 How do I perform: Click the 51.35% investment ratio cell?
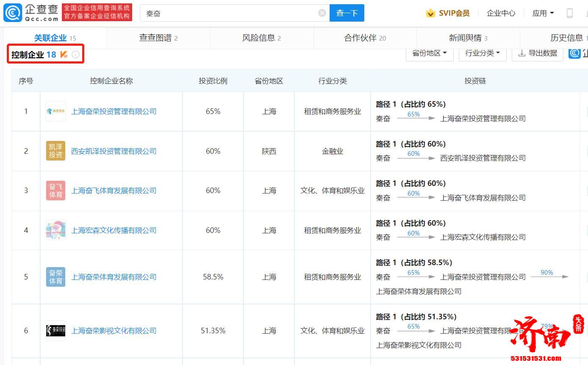coord(213,331)
